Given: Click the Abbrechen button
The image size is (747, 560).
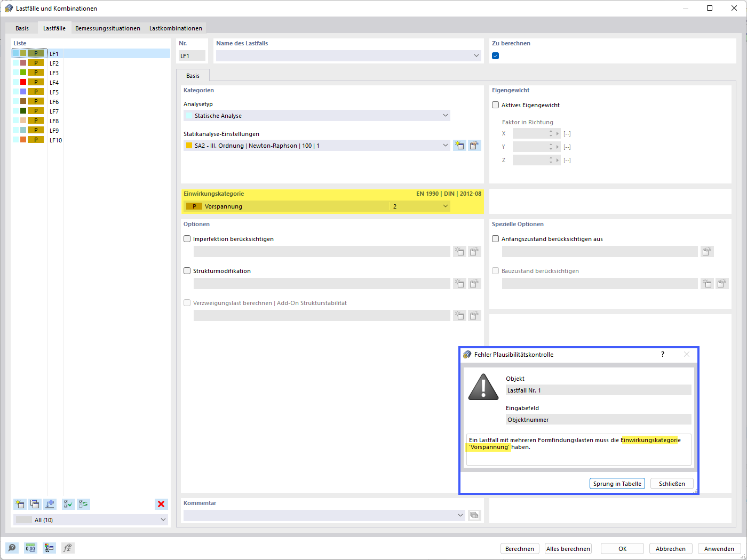Looking at the screenshot, I should pos(671,549).
